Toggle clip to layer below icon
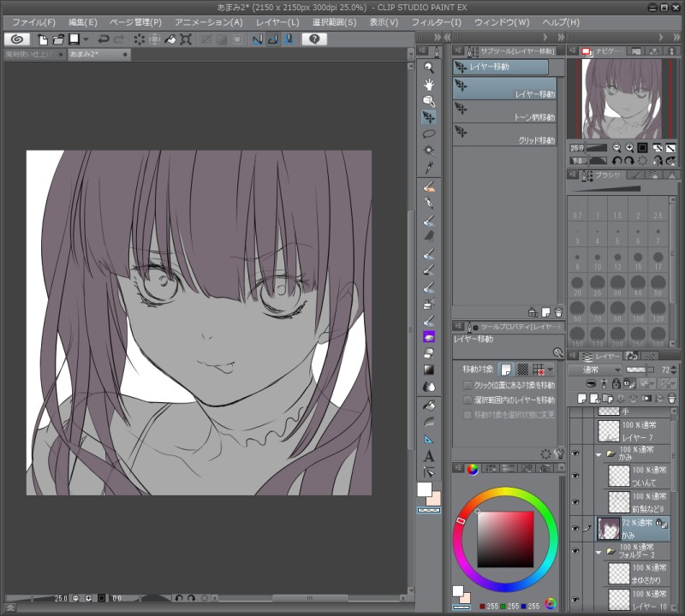 click(x=591, y=384)
